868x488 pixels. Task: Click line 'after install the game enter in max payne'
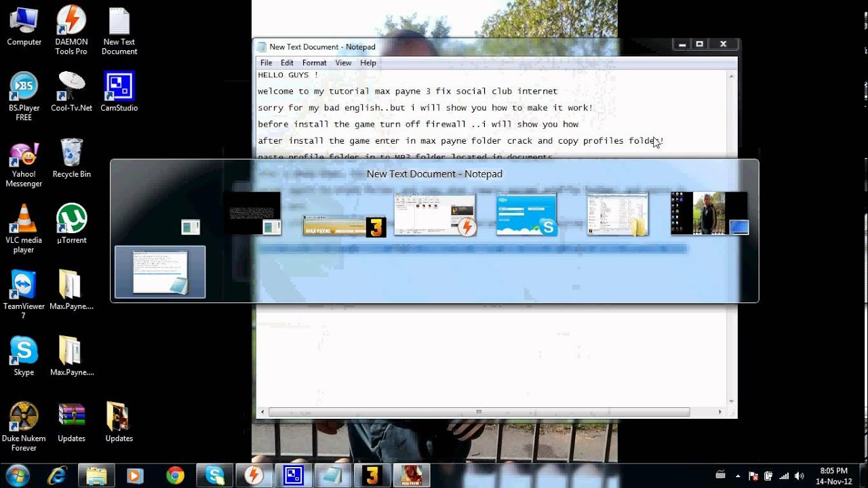coord(460,141)
